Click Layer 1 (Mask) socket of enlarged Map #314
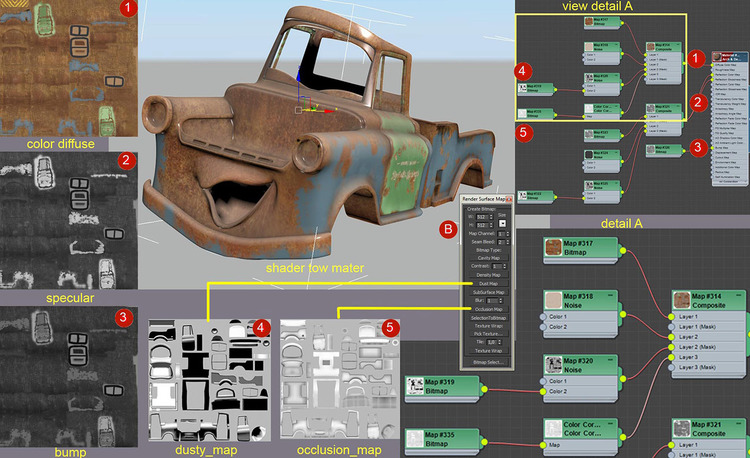 [671, 327]
